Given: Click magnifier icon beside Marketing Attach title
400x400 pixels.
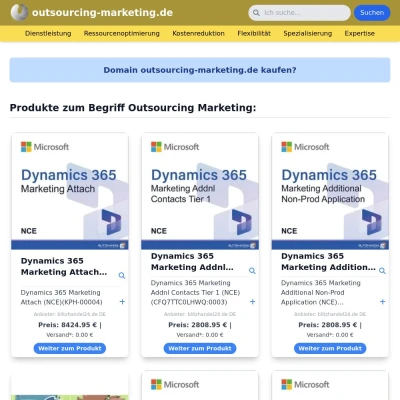Looking at the screenshot, I should (122, 275).
